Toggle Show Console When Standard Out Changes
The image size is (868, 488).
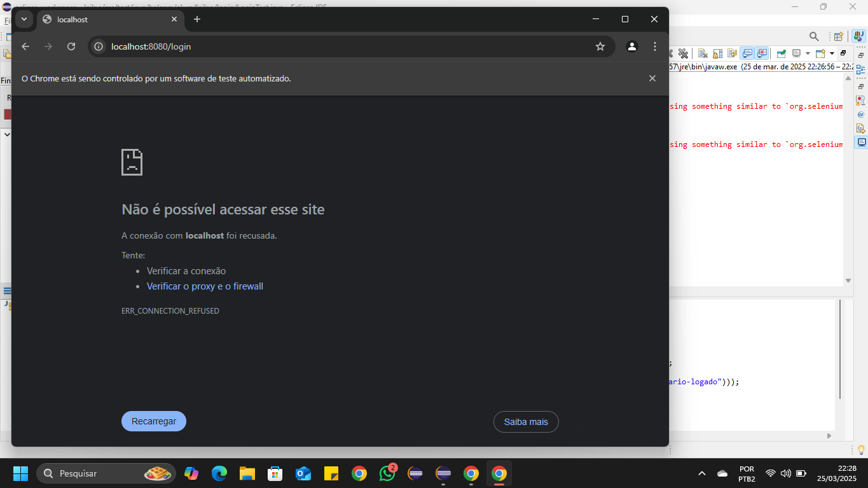747,54
